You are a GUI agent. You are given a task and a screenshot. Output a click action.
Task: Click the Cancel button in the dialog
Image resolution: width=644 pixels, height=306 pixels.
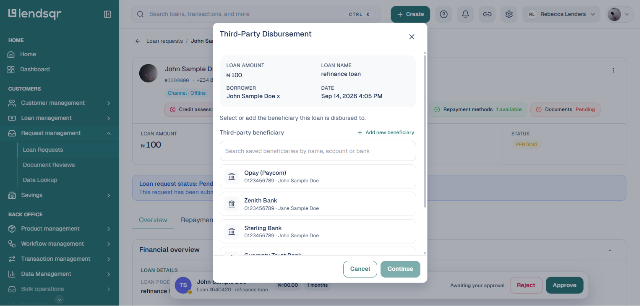[360, 269]
